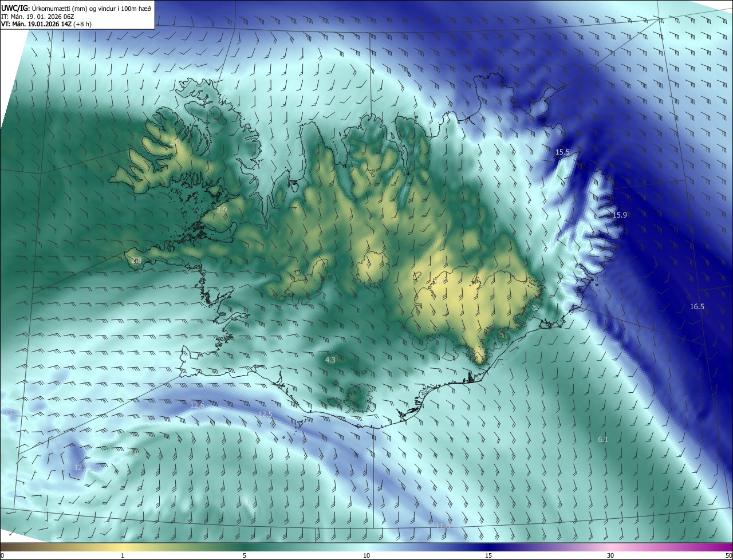Click the 15.9 value label on the map

pyautogui.click(x=620, y=215)
